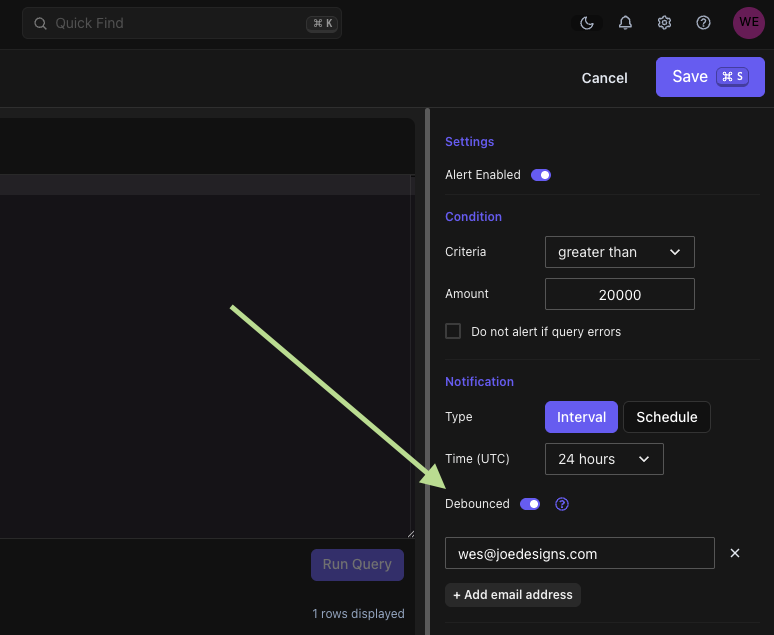Expand the Time 24 hours dropdown

(x=604, y=459)
